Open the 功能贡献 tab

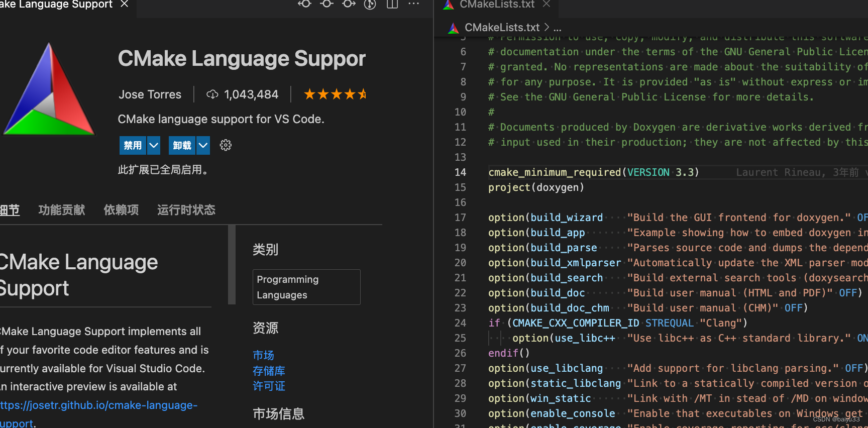(x=62, y=210)
